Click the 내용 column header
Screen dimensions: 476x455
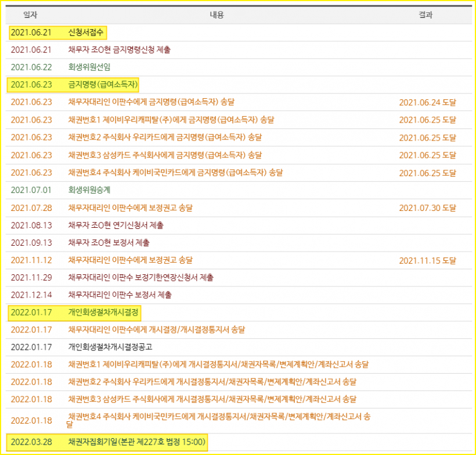[x=217, y=15]
